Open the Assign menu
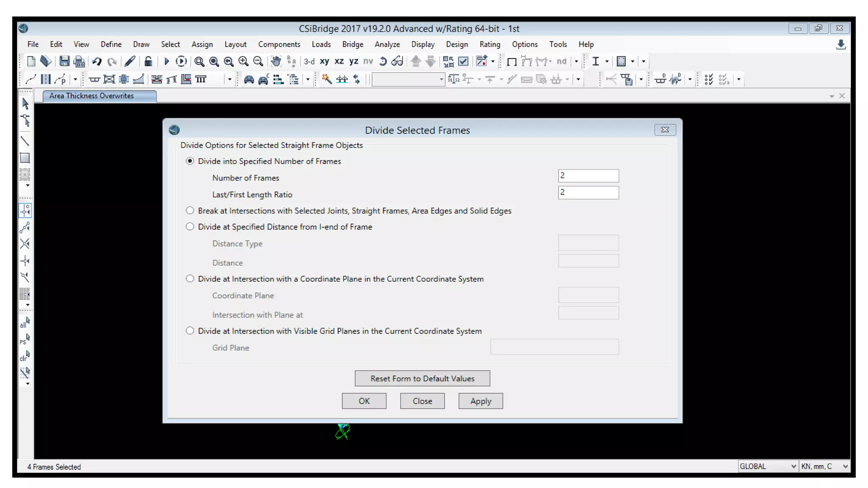The height and width of the screenshot is (488, 868). coord(202,44)
